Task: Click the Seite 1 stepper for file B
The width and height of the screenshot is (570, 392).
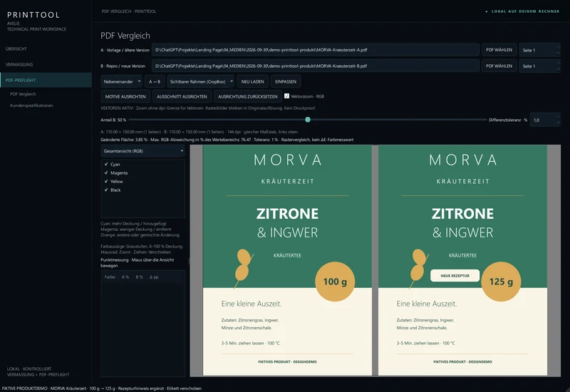Action: [539, 66]
